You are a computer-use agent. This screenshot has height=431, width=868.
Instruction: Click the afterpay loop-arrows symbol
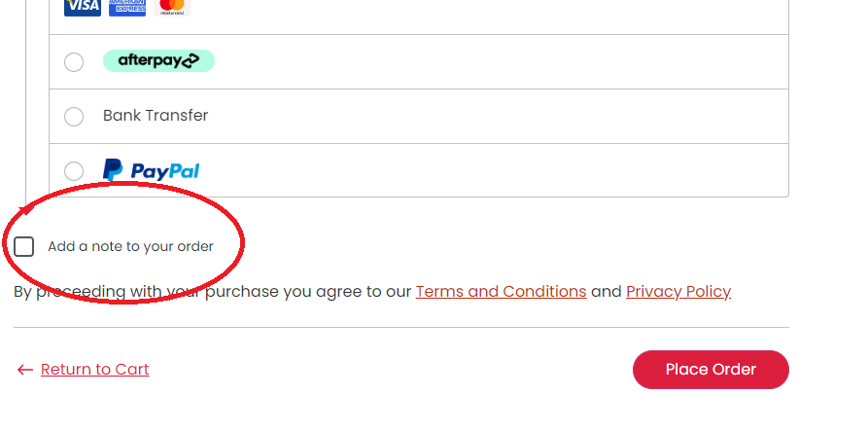tap(191, 60)
